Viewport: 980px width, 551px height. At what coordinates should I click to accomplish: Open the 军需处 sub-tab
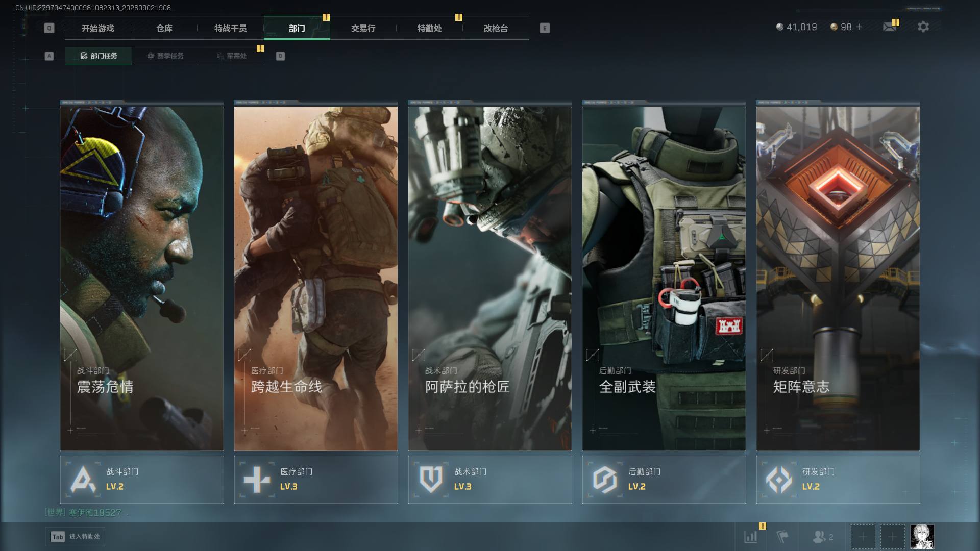pos(232,56)
